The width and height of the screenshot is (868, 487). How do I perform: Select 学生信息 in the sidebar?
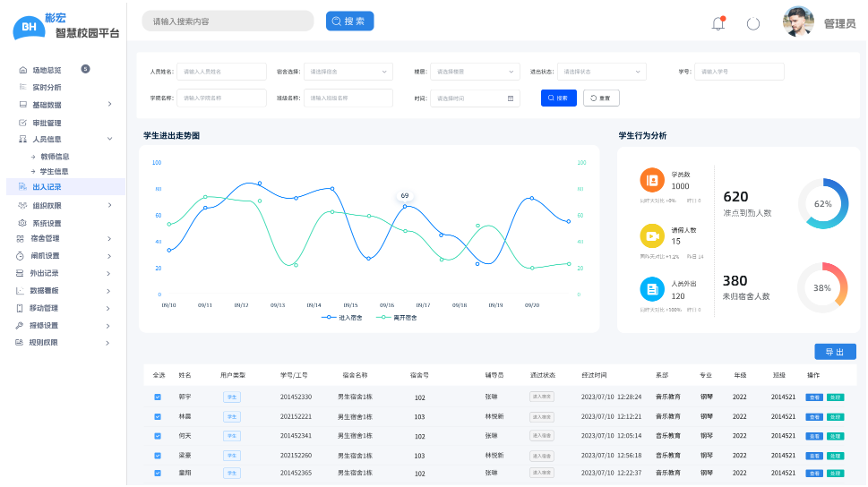(54, 171)
